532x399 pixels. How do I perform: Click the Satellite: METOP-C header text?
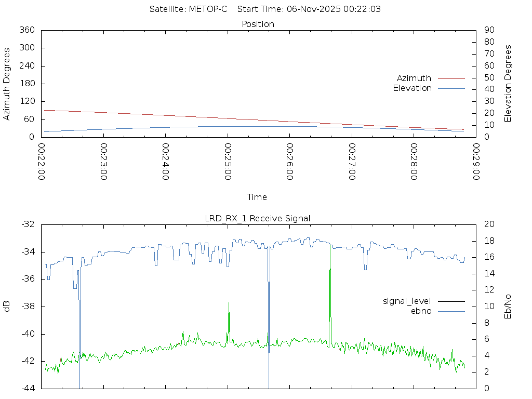coord(188,9)
